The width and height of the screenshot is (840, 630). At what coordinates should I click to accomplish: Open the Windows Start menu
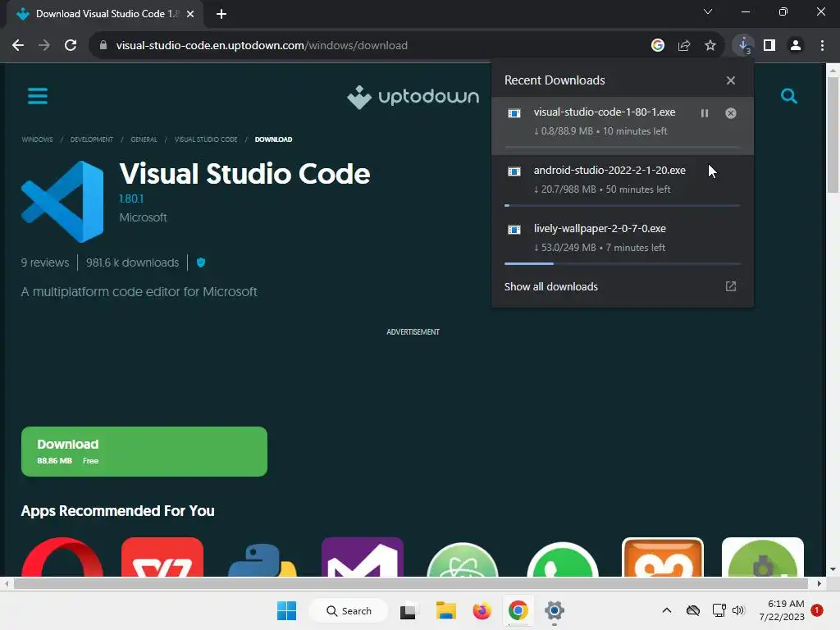286,610
